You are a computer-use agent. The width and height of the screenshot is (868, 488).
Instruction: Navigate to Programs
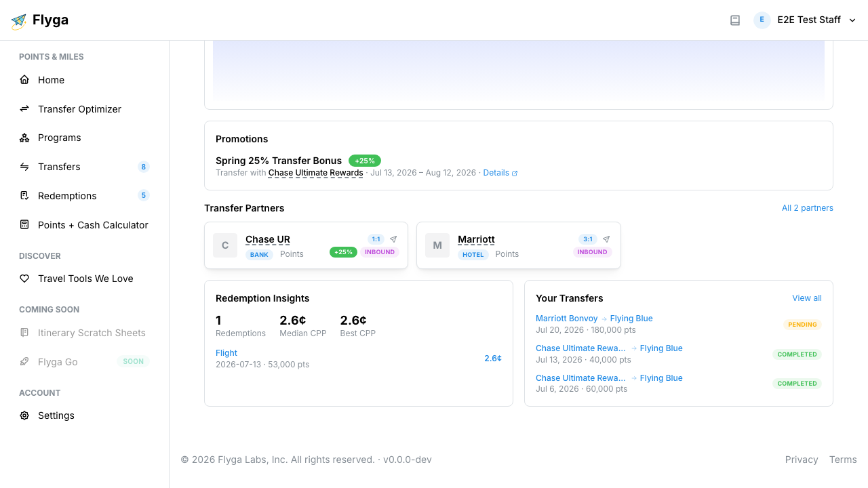pos(84,138)
